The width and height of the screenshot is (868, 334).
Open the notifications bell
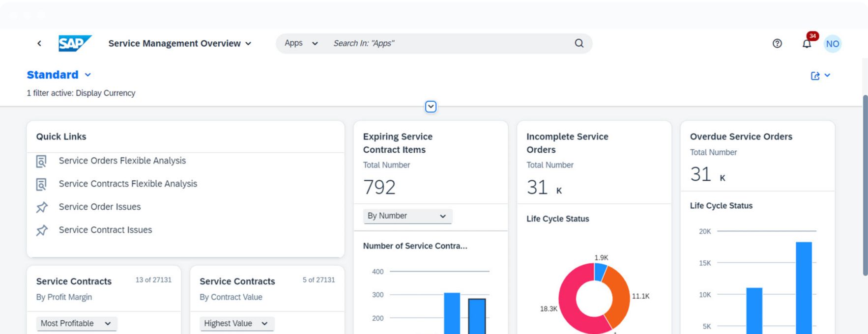807,44
